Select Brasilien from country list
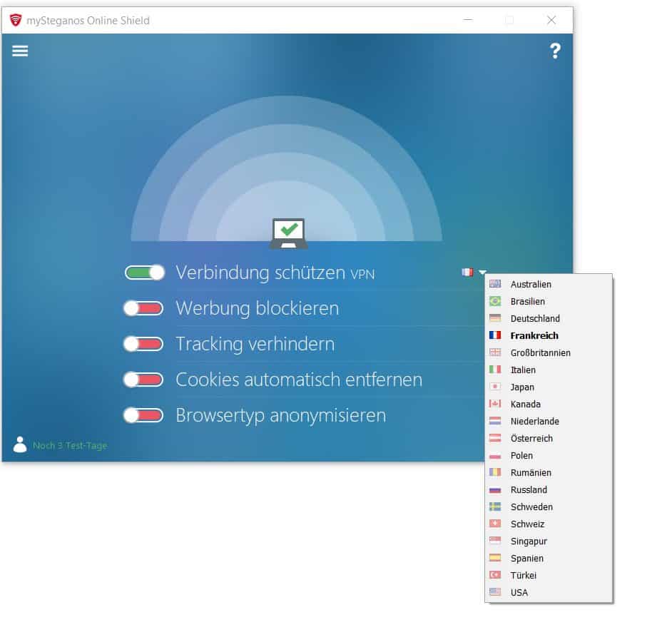 coord(549,301)
